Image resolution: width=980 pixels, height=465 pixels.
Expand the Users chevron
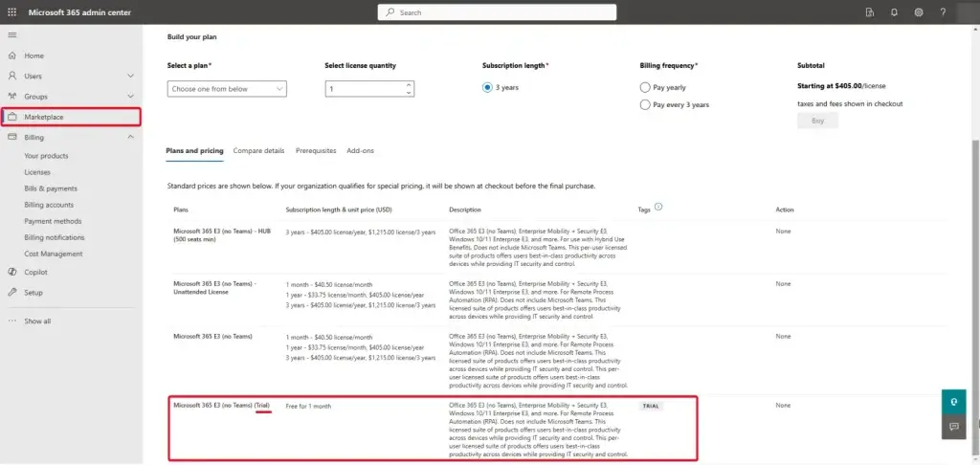pos(130,76)
